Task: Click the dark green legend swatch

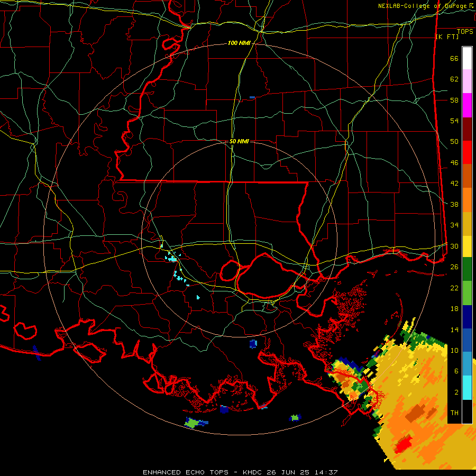Action: point(467,269)
